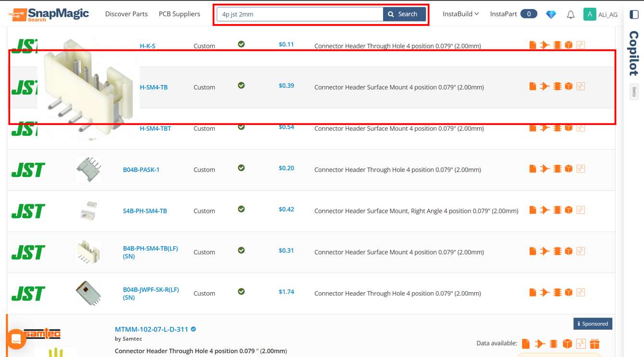The image size is (644, 357).
Task: Click the Beta label under Copilot
Action: [634, 92]
